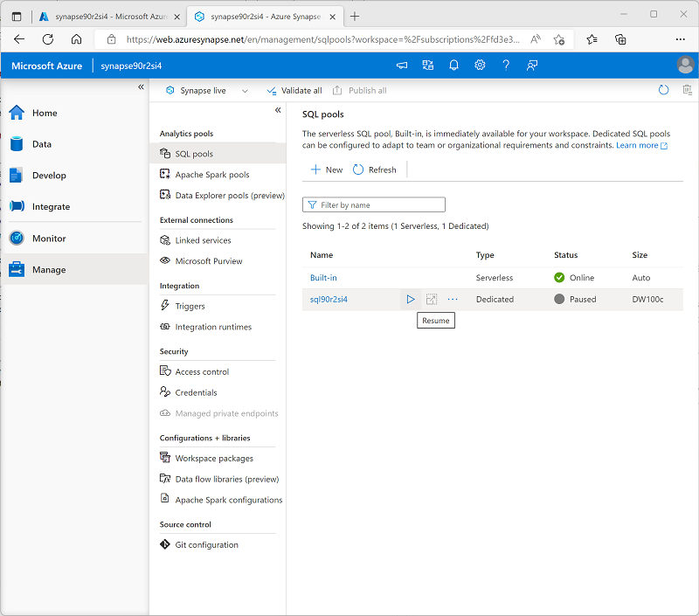Open Data flow libraries (preview)
699x616 pixels.
[x=218, y=479]
